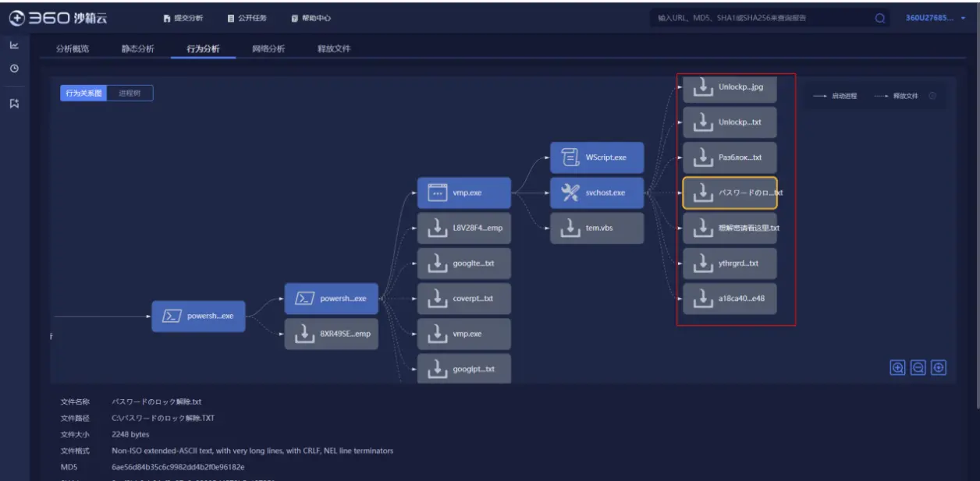This screenshot has width=980, height=481.
Task: Click the URL/MD5 search input field
Action: point(761,18)
